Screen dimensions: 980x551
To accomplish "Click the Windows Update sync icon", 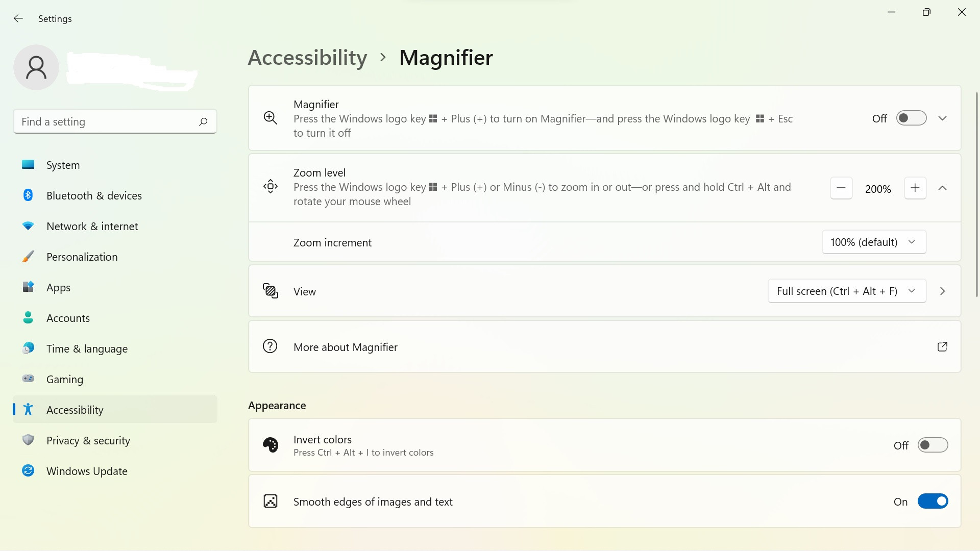I will pyautogui.click(x=28, y=470).
